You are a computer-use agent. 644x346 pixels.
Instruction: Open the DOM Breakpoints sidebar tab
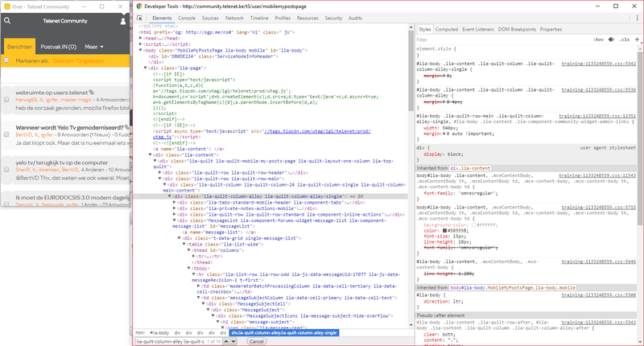[517, 30]
